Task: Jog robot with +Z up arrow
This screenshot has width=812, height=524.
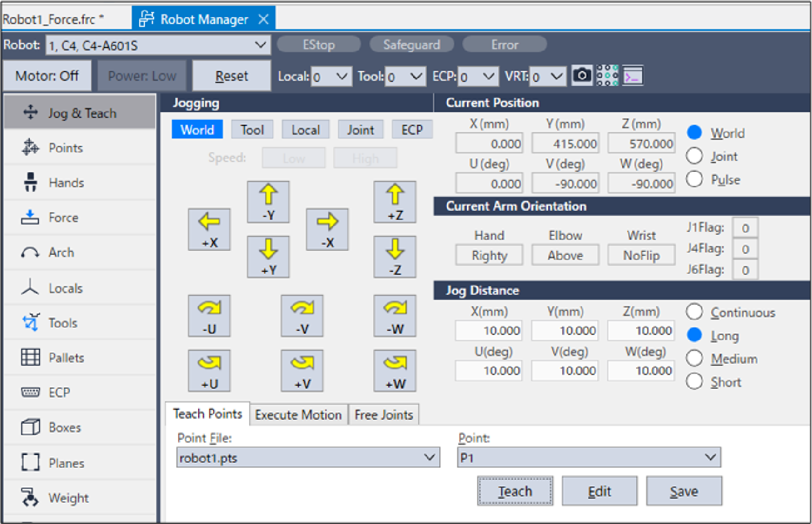Action: click(x=395, y=202)
